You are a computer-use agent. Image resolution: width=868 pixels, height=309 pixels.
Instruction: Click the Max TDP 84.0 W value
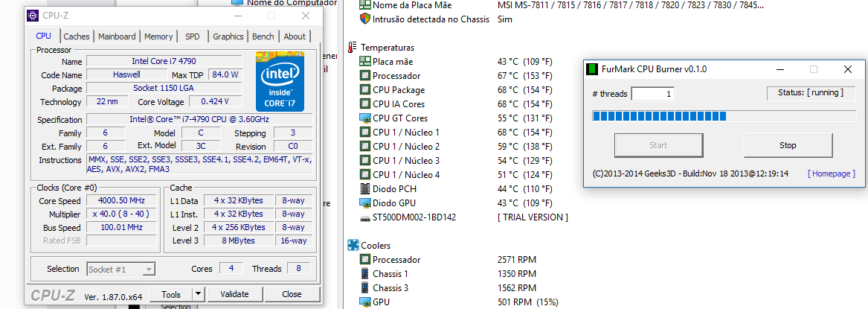pyautogui.click(x=225, y=74)
